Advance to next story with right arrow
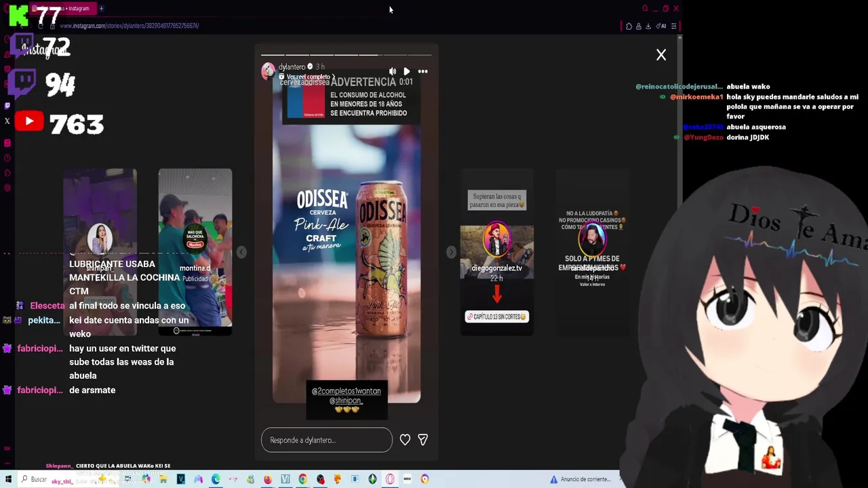 point(452,252)
